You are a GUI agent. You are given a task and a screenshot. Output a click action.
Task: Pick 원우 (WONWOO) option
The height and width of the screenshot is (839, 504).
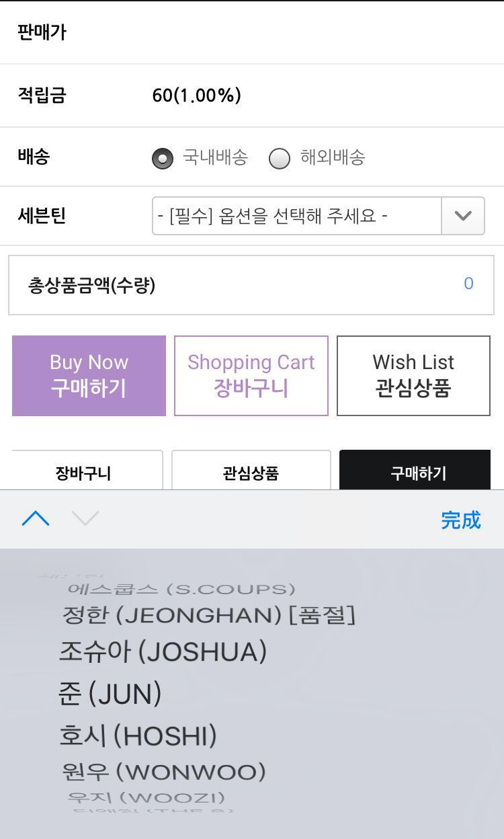[x=163, y=772]
